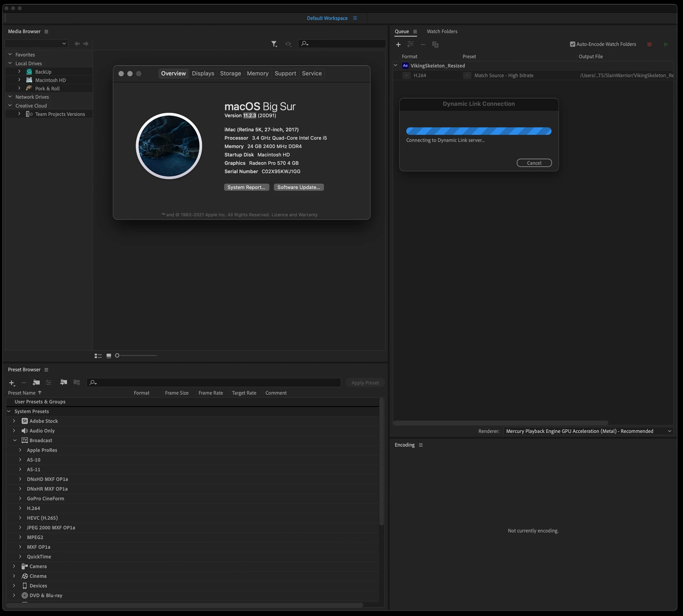
Task: Expand the Apple ProRes preset folder
Action: tap(20, 450)
